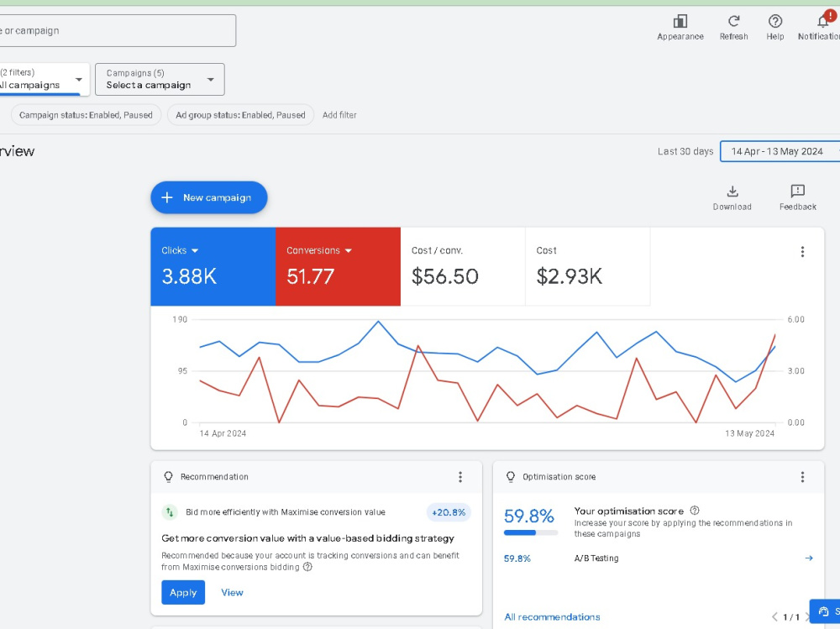Viewport: 840px width, 629px height.
Task: Click the 59.8% value beside A/B Testing
Action: [x=517, y=558]
